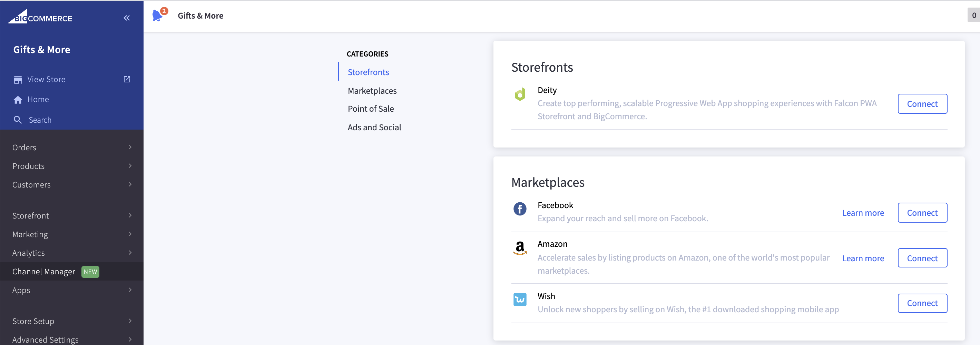Screen dimensions: 980x345
Task: Click the Home house icon
Action: 18,100
